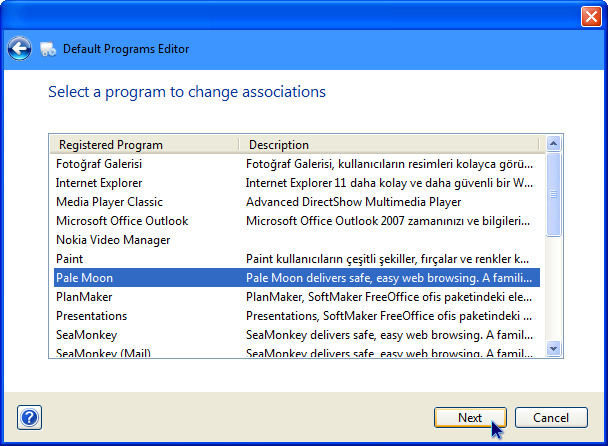Click the Fotoğraf Galerisi, kullanıcıların description
The height and width of the screenshot is (446, 608).
coord(389,164)
